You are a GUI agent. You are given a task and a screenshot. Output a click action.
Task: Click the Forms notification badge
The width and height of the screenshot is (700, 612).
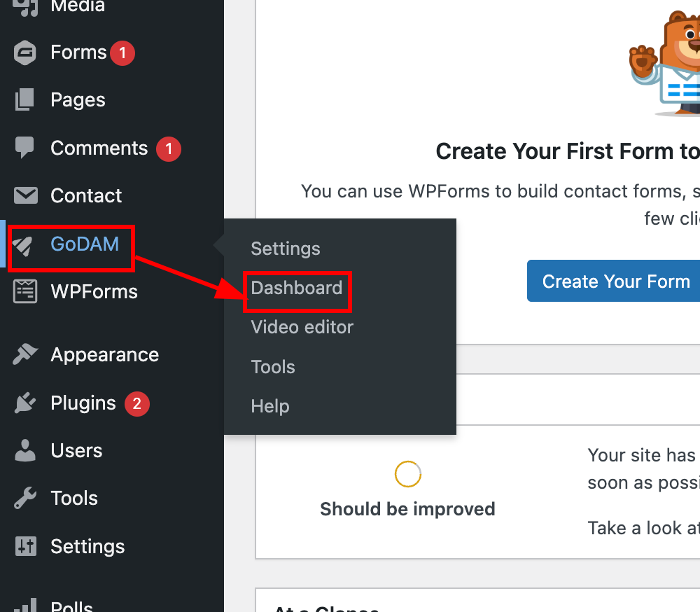click(122, 53)
